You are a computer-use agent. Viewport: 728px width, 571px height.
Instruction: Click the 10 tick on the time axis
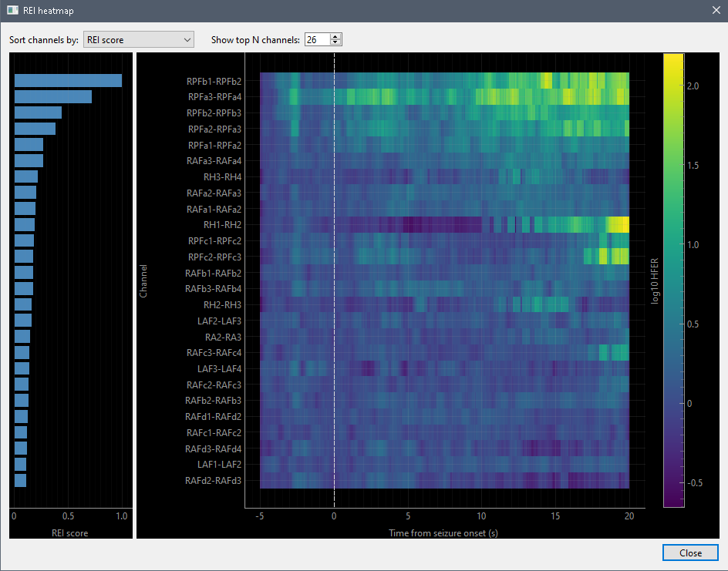[481, 516]
